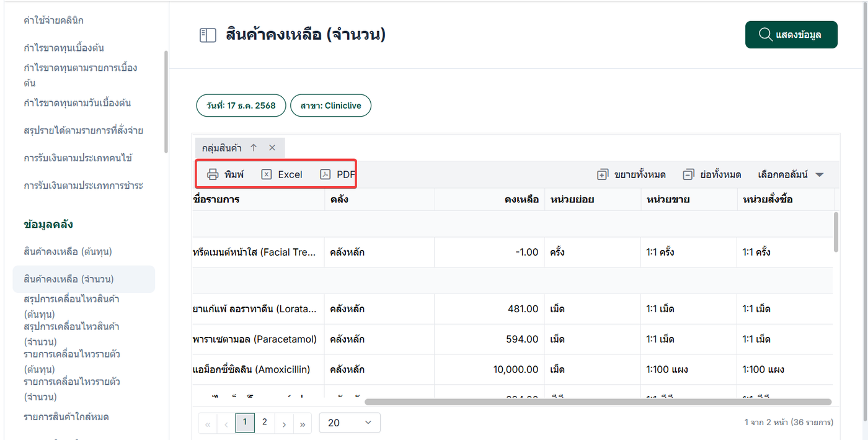The width and height of the screenshot is (868, 440).
Task: Click the แสดงข้อมูล search button
Action: (x=791, y=35)
